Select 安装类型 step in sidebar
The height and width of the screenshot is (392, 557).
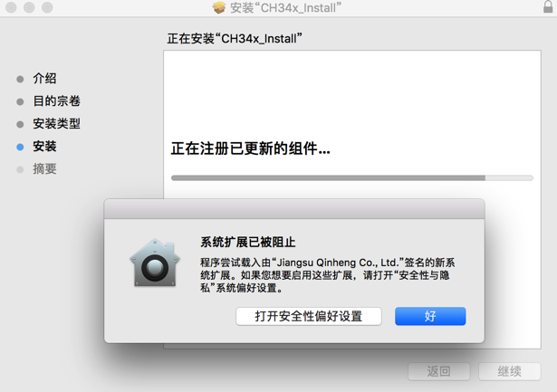(56, 124)
